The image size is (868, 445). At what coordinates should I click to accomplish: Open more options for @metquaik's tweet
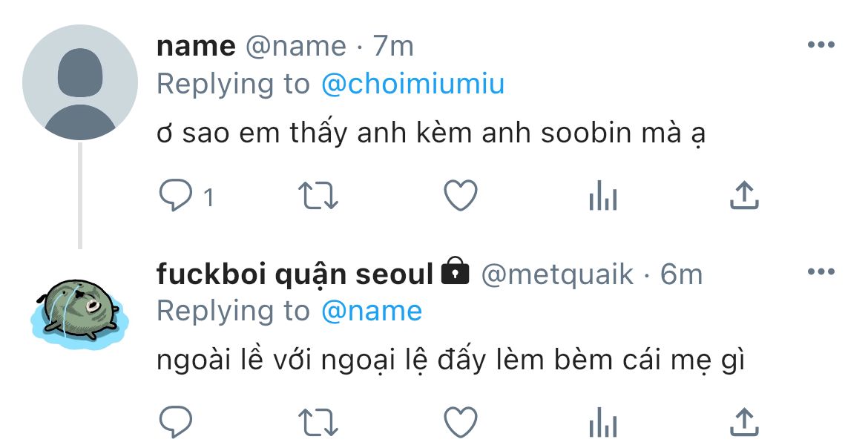pos(821,272)
